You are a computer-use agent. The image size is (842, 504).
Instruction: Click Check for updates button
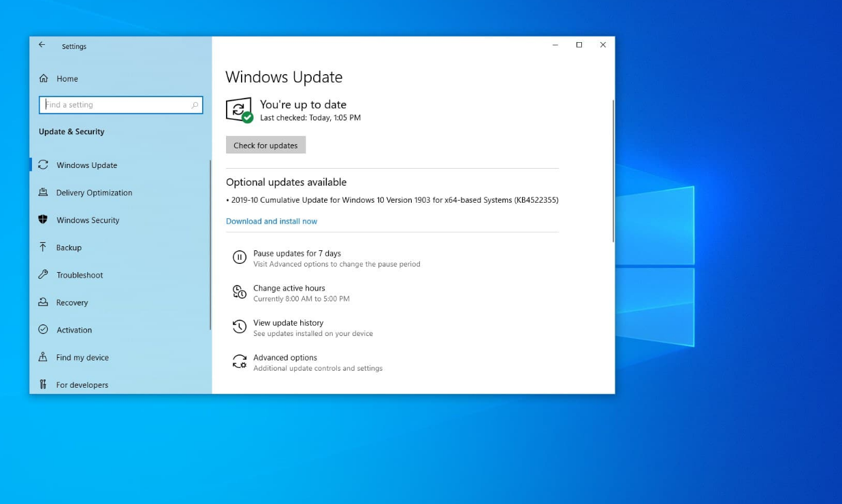(265, 145)
